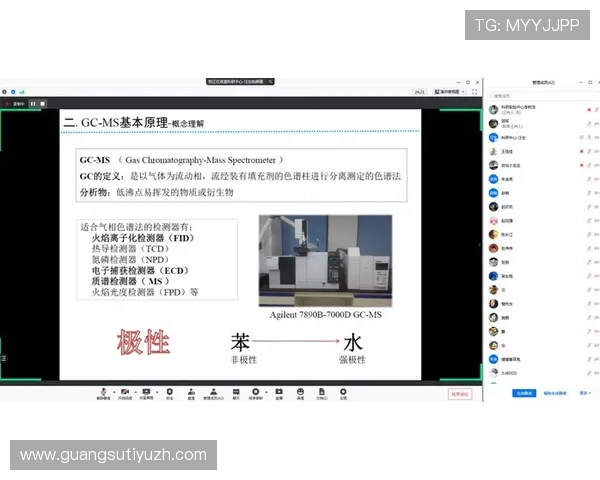Open the chat panel

(236, 393)
